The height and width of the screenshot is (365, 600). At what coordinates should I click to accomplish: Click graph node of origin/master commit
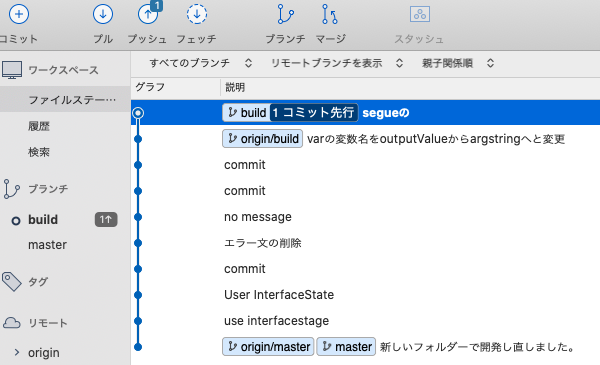[x=138, y=347]
